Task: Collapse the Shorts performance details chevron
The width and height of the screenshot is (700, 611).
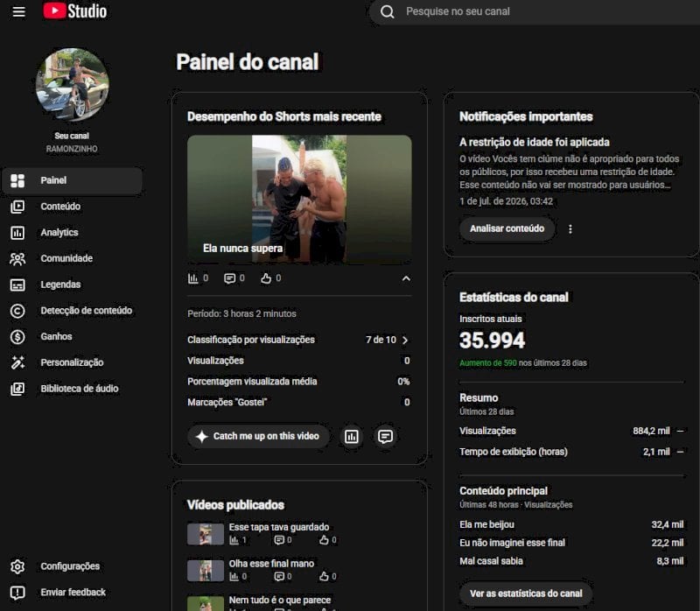Action: click(406, 278)
